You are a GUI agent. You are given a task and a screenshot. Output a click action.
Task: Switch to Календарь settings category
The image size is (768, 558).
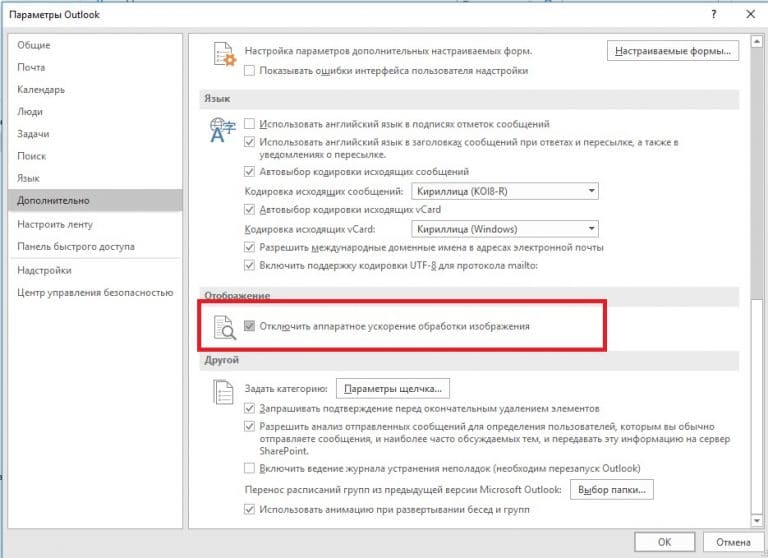(41, 90)
